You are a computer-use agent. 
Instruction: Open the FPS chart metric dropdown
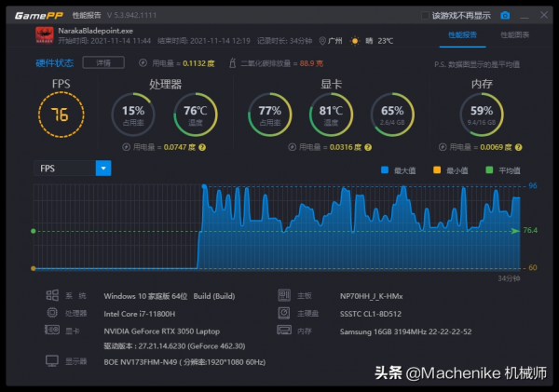pyautogui.click(x=103, y=169)
